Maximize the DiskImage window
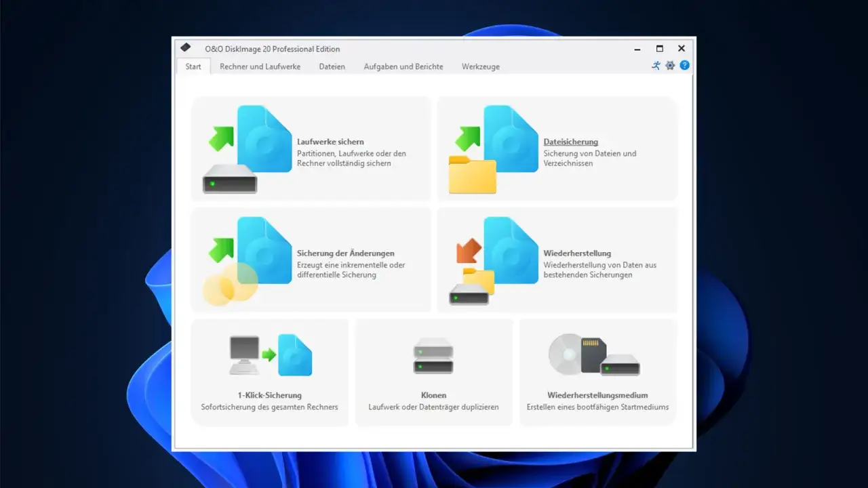Image resolution: width=868 pixels, height=488 pixels. pos(660,49)
